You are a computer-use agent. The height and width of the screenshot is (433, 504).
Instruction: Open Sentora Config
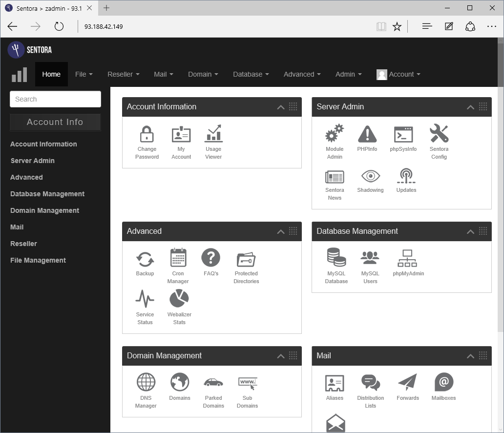439,141
